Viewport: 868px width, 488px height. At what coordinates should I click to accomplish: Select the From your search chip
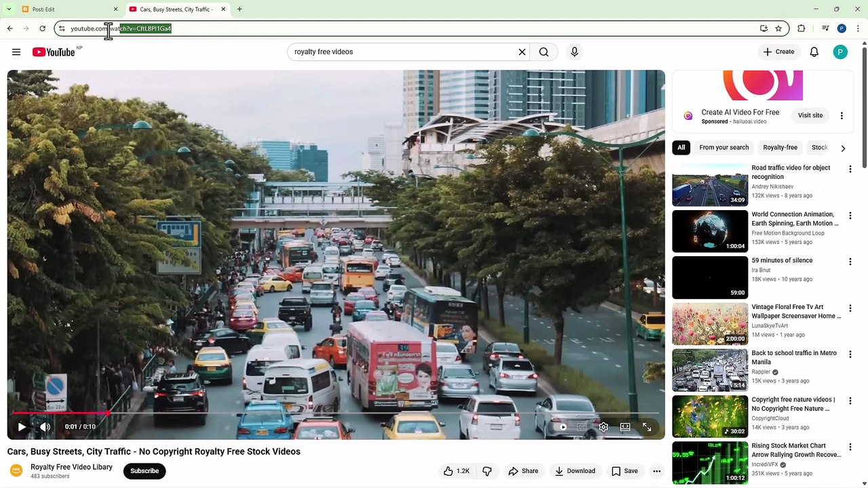724,148
